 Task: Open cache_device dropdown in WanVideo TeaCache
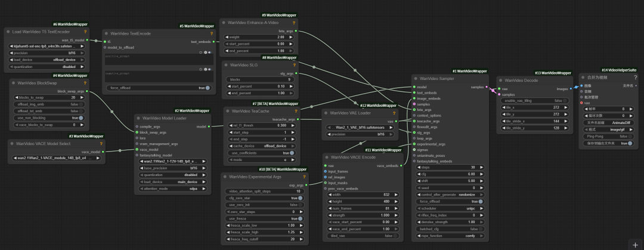click(260, 146)
